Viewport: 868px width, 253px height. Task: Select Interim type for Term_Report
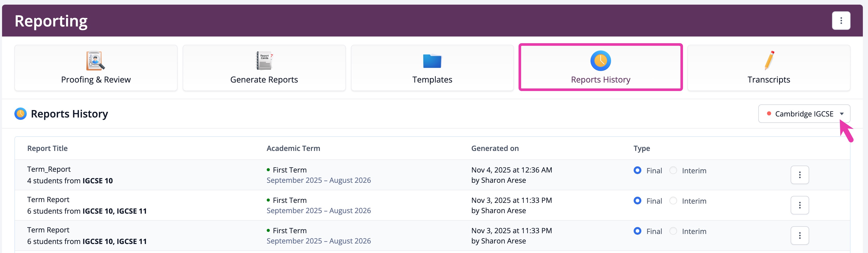[673, 170]
